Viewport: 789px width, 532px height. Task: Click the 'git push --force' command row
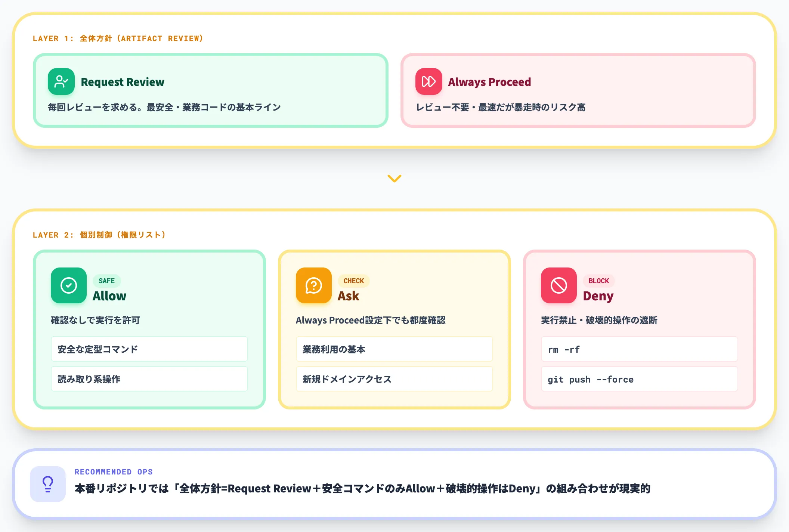coord(640,379)
